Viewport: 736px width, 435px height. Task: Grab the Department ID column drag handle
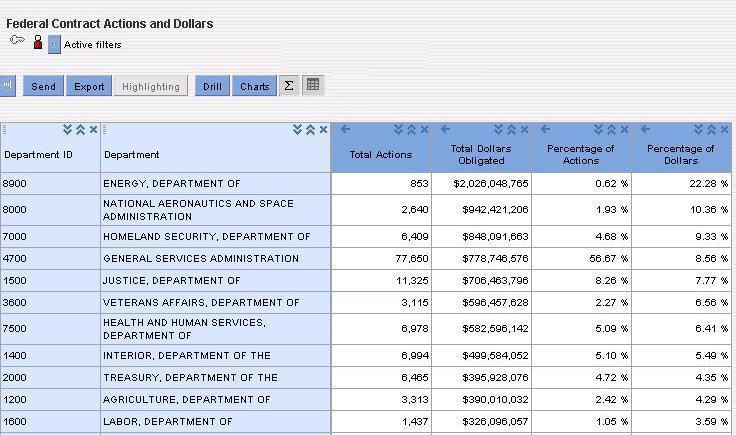4,130
